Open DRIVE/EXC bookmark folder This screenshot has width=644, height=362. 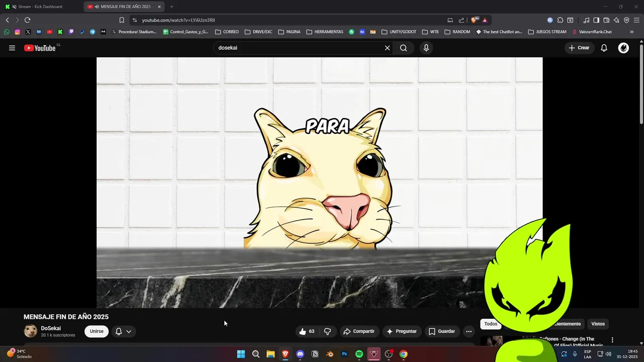(x=258, y=32)
